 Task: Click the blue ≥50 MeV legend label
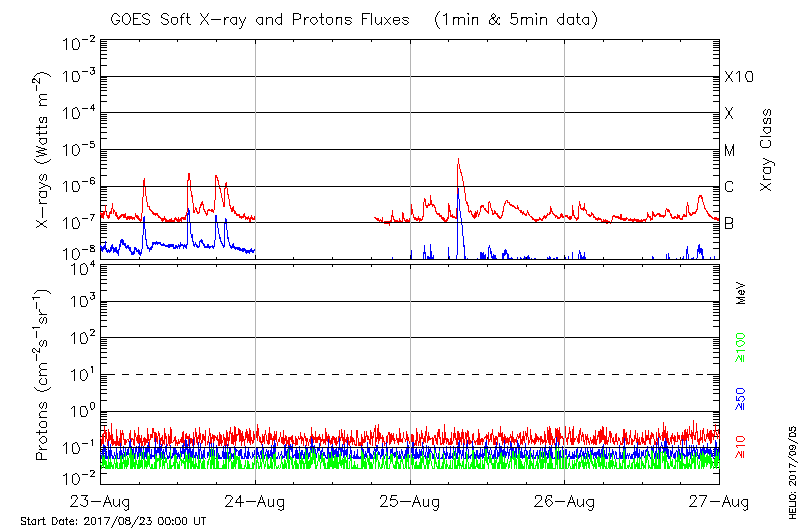click(741, 398)
